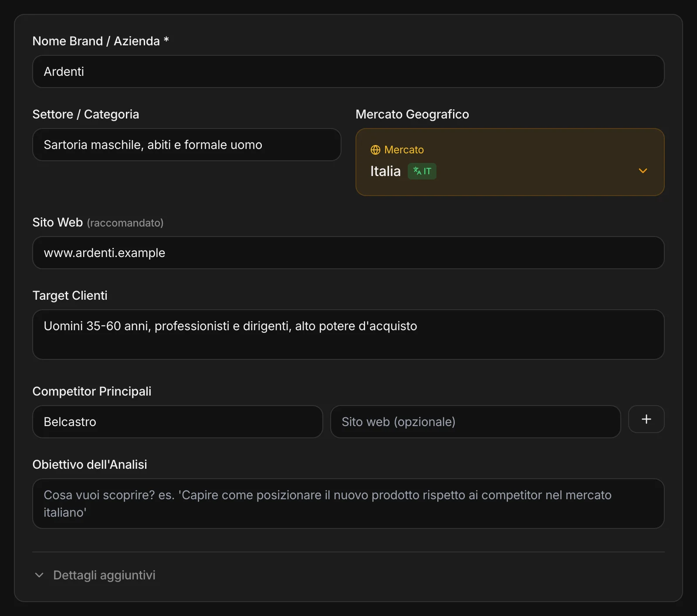Click the Sito web (opzionale) competitor field
This screenshot has width=697, height=616.
pos(475,422)
